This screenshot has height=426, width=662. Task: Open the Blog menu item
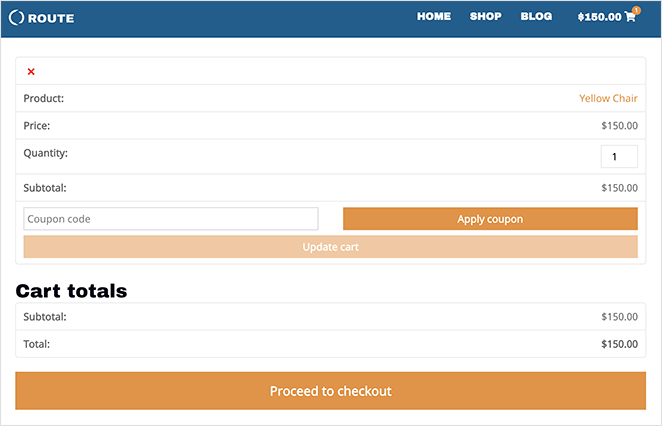tap(536, 16)
